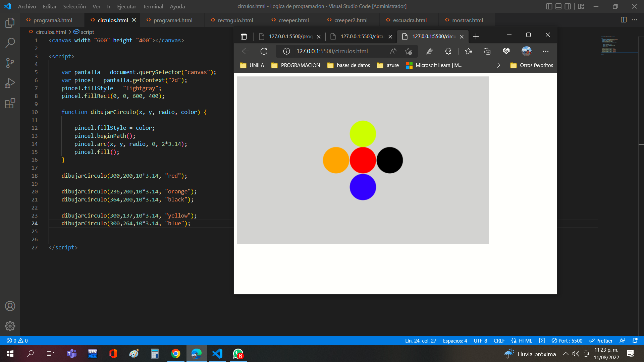This screenshot has width=644, height=362.
Task: Open the azure favorites folder
Action: click(388, 65)
